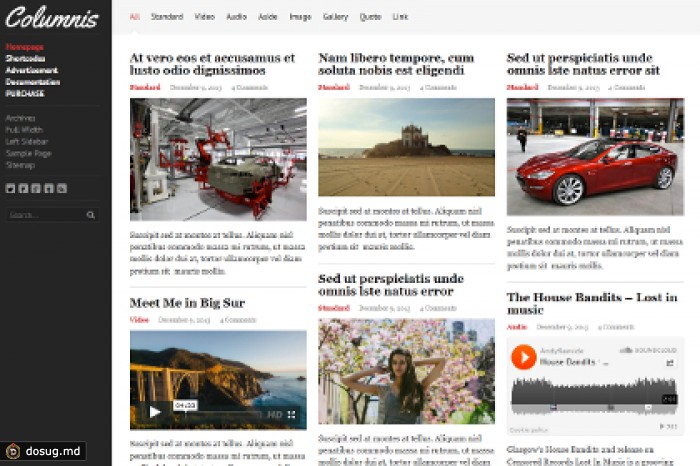The image size is (700, 466).
Task: Open the Shortcodes sidebar menu item
Action: (x=25, y=58)
